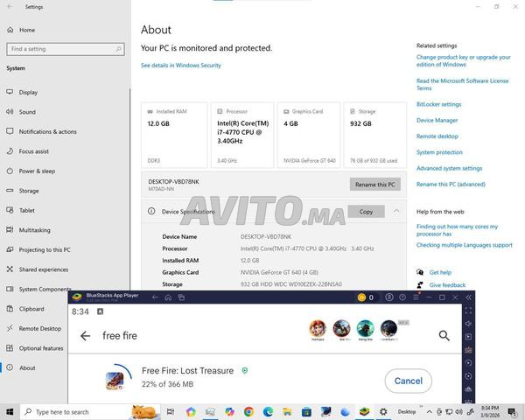The width and height of the screenshot is (525, 420).
Task: Click BlueStacks title bar back arrow
Action: 155,297
